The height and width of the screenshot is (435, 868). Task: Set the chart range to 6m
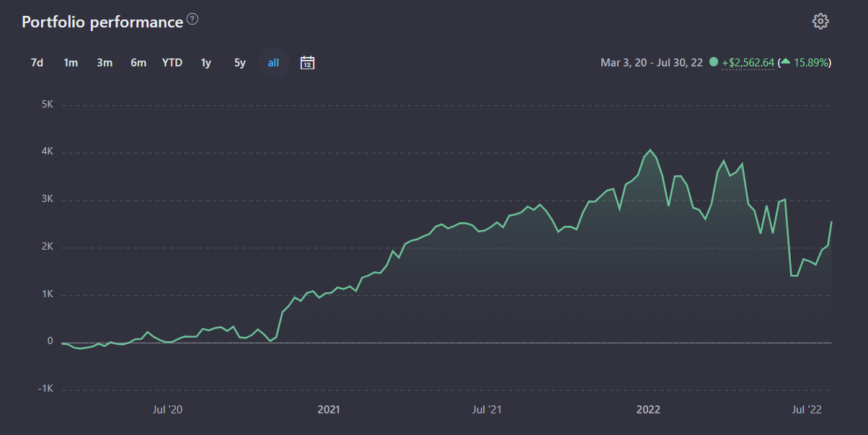click(x=138, y=63)
